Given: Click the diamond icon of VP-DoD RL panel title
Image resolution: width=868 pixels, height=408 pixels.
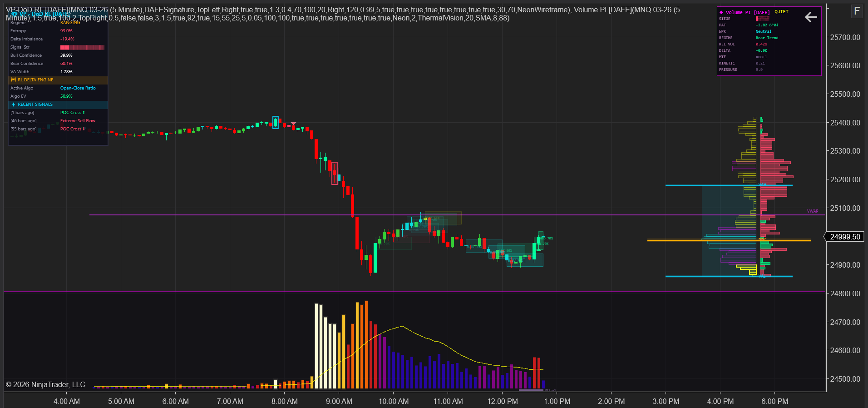Looking at the screenshot, I should coord(14,14).
